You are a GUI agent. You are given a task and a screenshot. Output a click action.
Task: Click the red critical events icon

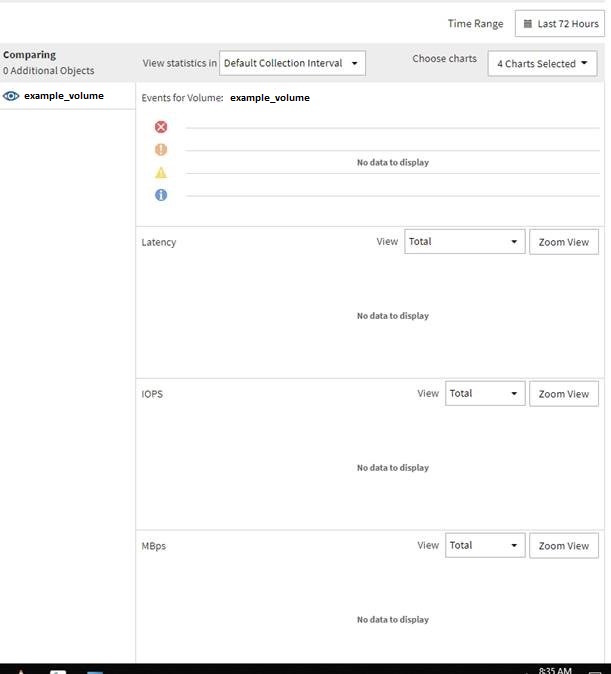point(161,127)
